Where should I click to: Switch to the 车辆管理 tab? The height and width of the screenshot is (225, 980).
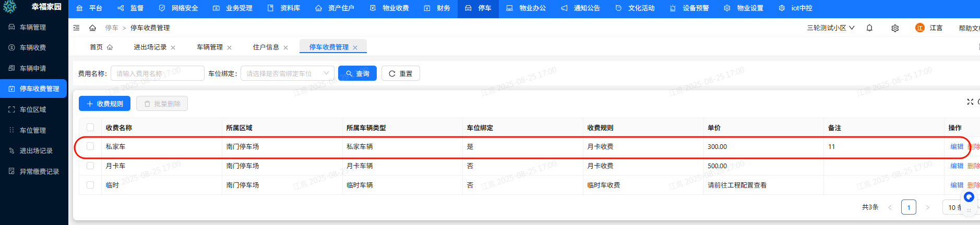209,47
